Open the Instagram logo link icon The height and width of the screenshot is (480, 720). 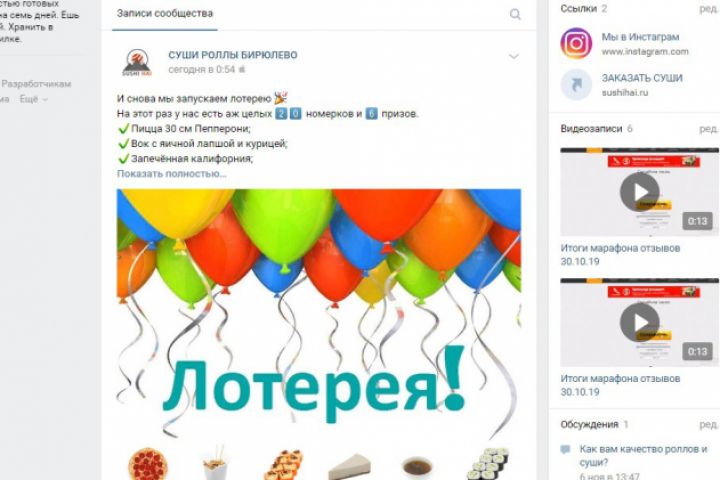click(576, 44)
